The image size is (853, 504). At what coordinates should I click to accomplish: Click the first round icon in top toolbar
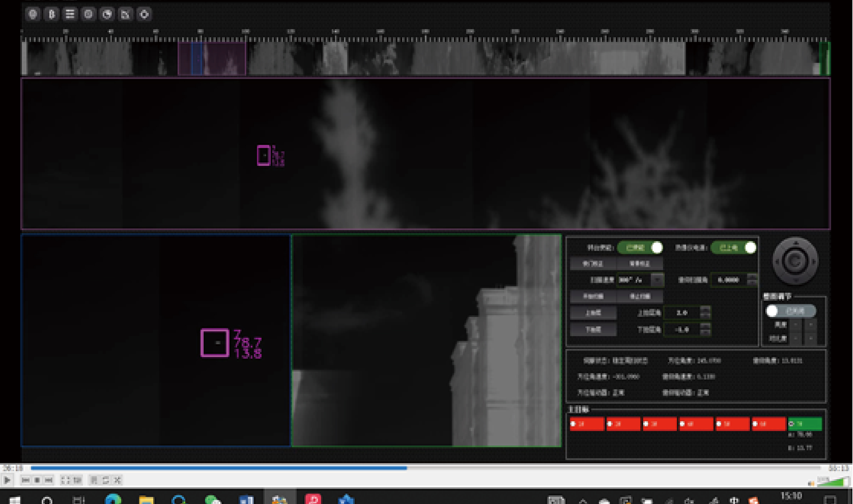[x=33, y=14]
